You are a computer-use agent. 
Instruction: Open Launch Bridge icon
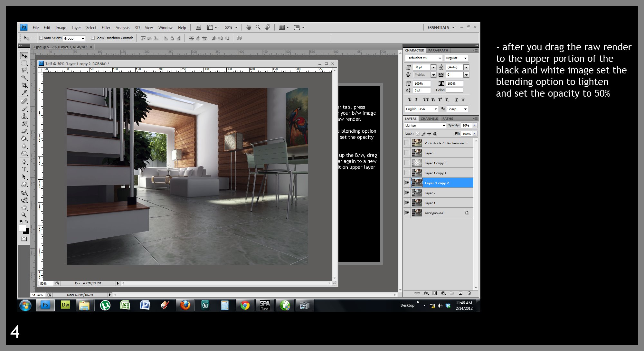point(198,27)
